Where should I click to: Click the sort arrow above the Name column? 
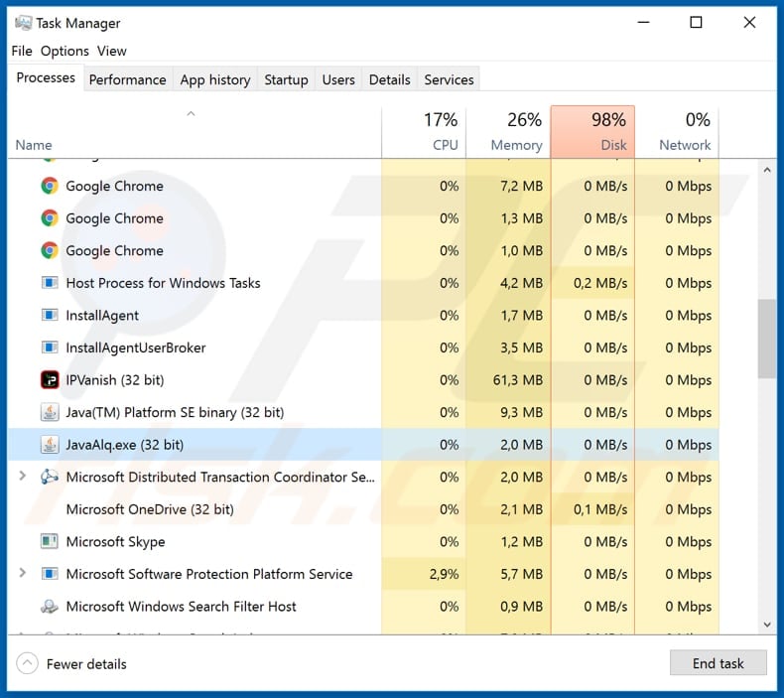pyautogui.click(x=191, y=113)
